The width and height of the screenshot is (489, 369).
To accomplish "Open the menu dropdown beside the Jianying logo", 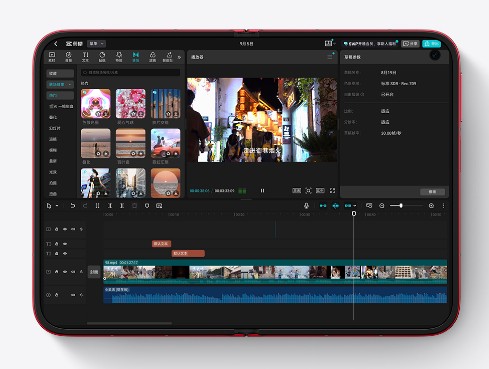I will pyautogui.click(x=96, y=44).
